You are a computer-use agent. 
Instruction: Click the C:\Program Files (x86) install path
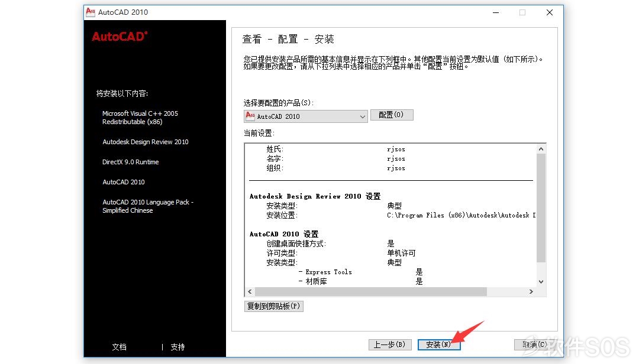(461, 215)
